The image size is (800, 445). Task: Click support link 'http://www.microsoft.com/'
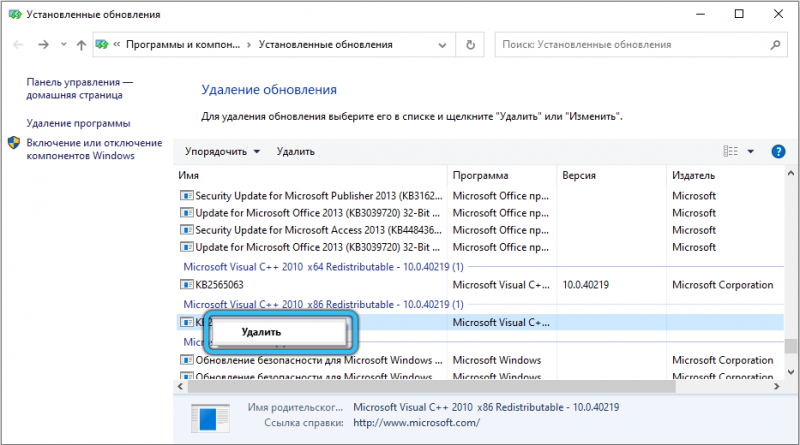[416, 423]
